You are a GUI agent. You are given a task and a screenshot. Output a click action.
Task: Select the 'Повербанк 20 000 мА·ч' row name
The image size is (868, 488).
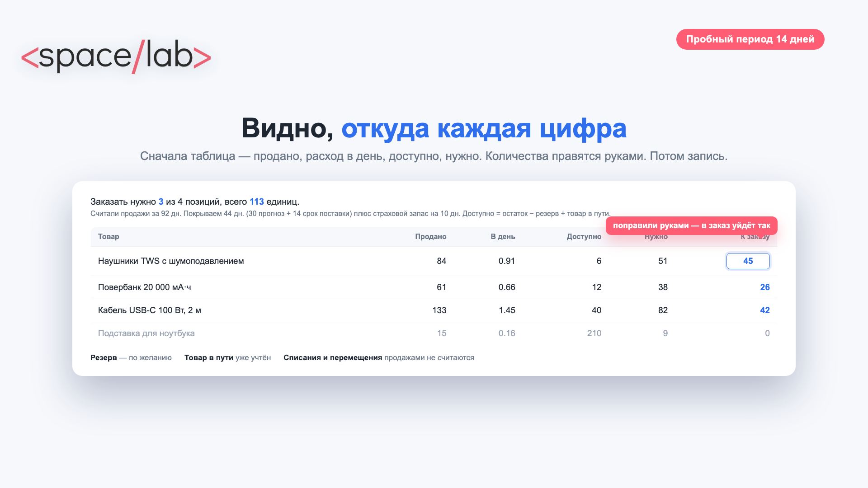point(145,287)
